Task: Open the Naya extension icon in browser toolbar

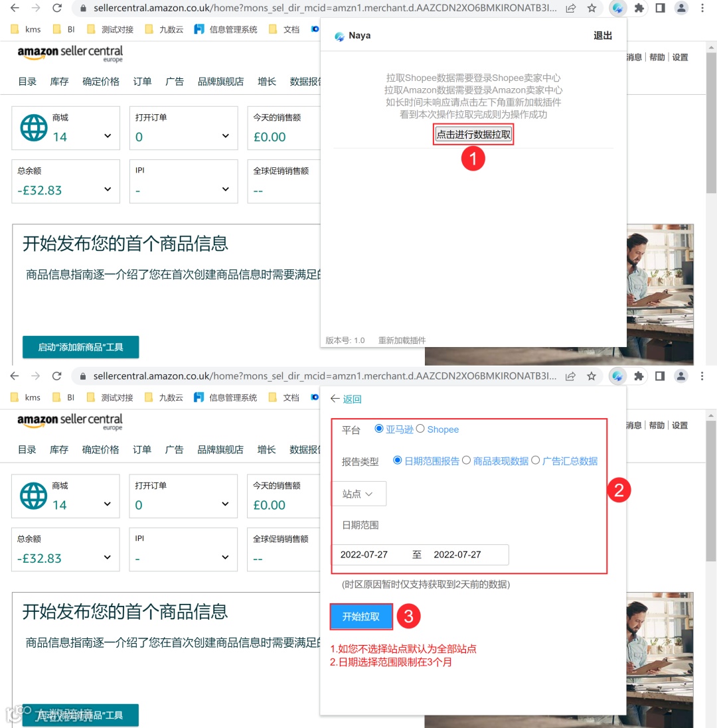Action: [619, 8]
